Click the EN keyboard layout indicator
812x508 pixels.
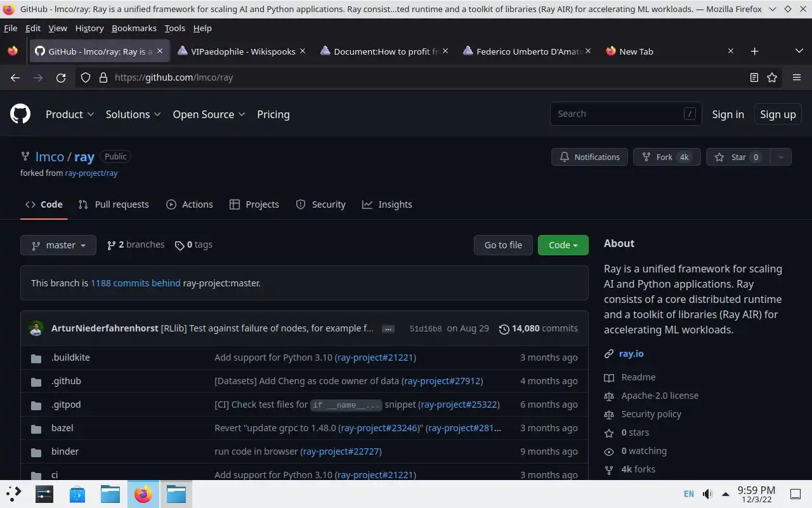pos(688,493)
